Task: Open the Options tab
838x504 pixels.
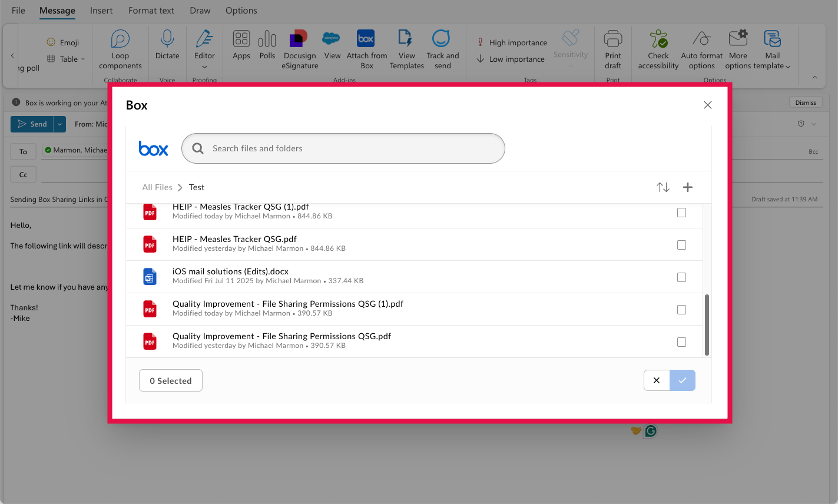Action: 241,11
